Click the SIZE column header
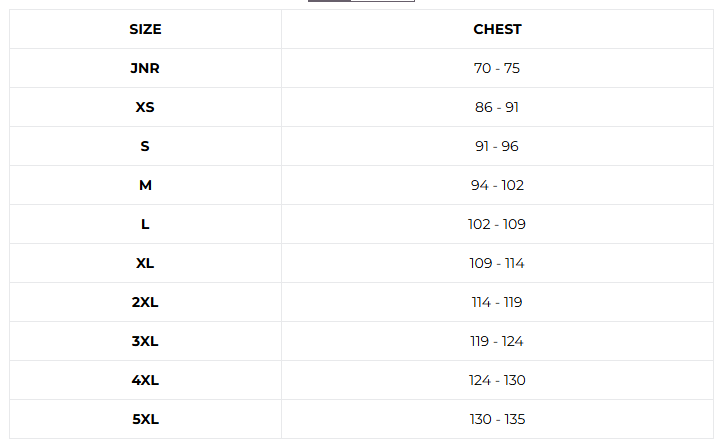The height and width of the screenshot is (448, 723). point(145,29)
